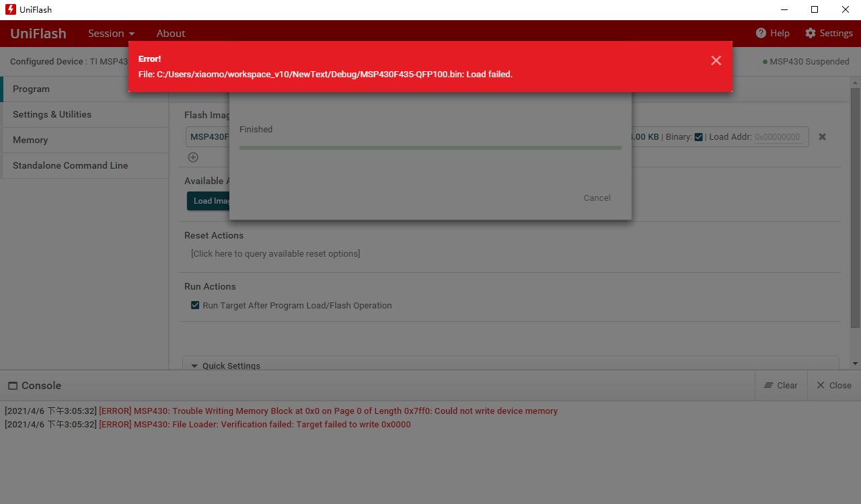Image resolution: width=861 pixels, height=504 pixels.
Task: Click the MSP430 Suspended status dot
Action: pyautogui.click(x=765, y=62)
